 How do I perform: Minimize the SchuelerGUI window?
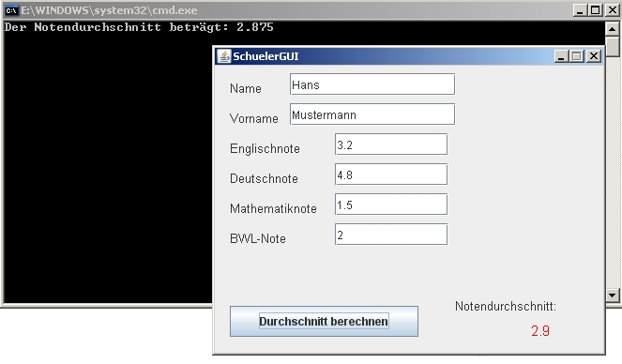(x=561, y=56)
